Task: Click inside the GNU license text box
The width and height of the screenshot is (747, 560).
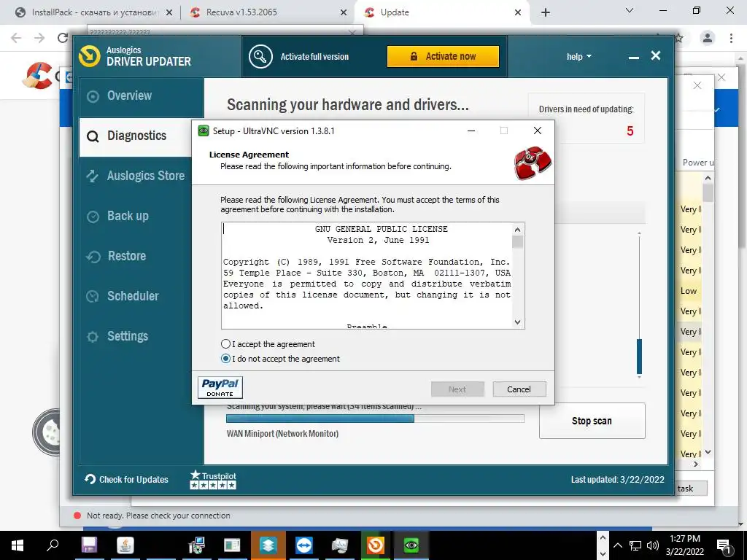Action: (x=367, y=276)
